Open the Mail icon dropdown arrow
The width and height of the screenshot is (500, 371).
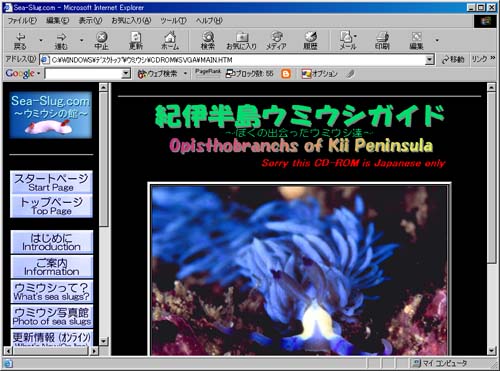[355, 36]
